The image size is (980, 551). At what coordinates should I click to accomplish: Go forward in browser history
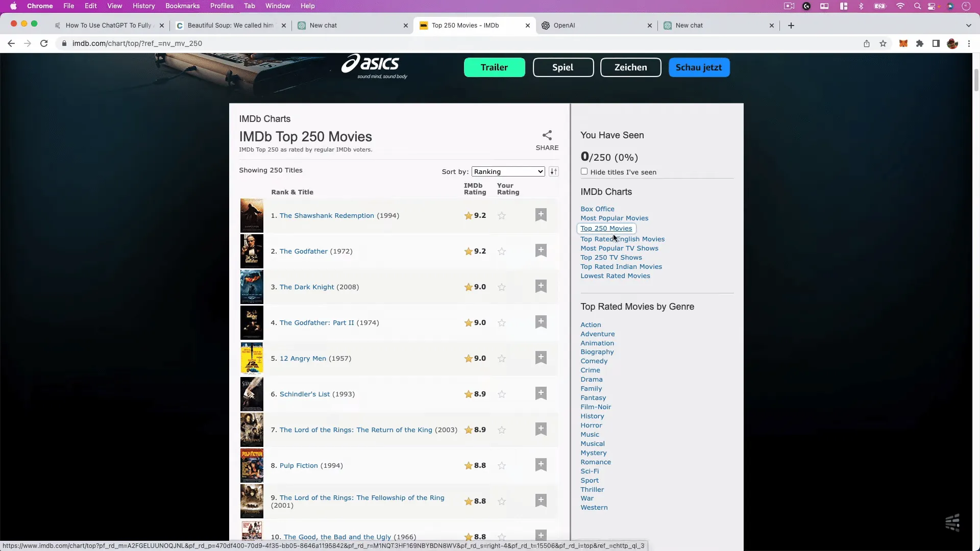click(28, 43)
